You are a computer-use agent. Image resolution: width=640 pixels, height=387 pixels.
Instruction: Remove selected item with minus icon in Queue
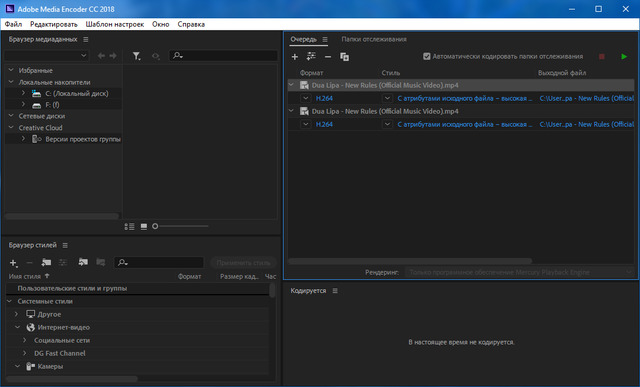coord(328,57)
